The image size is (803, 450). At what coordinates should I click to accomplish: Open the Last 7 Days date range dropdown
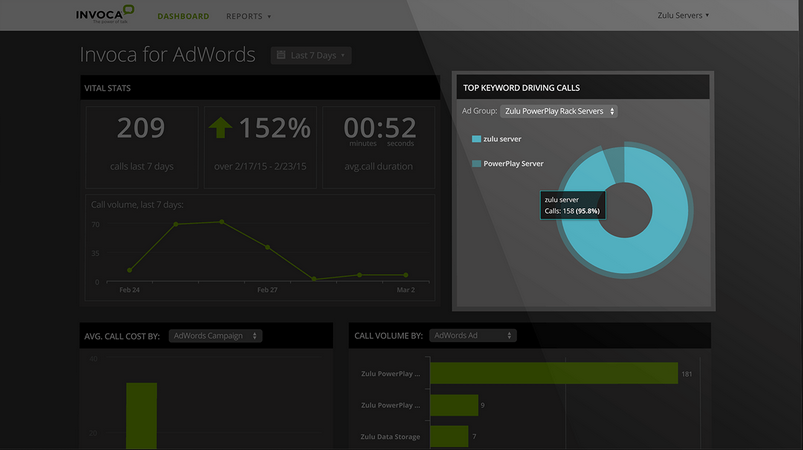pos(311,55)
